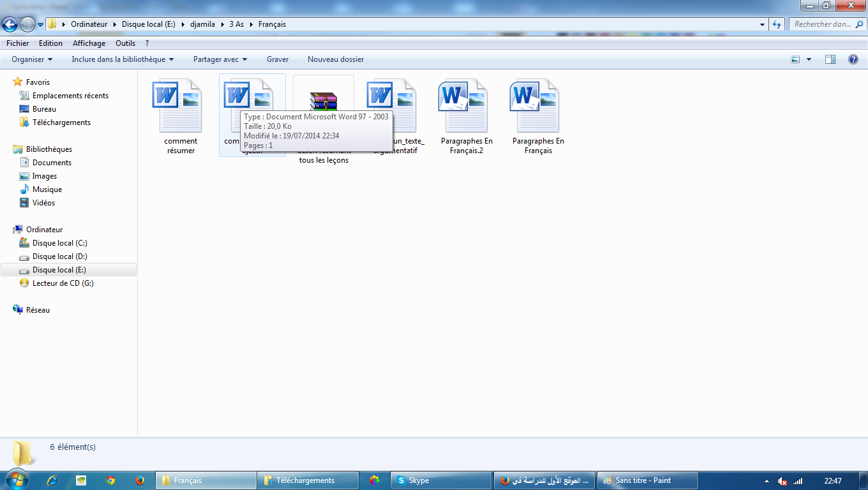Screen dimensions: 868x490
Task: Open Téléchargements under Favoris
Action: click(x=61, y=122)
